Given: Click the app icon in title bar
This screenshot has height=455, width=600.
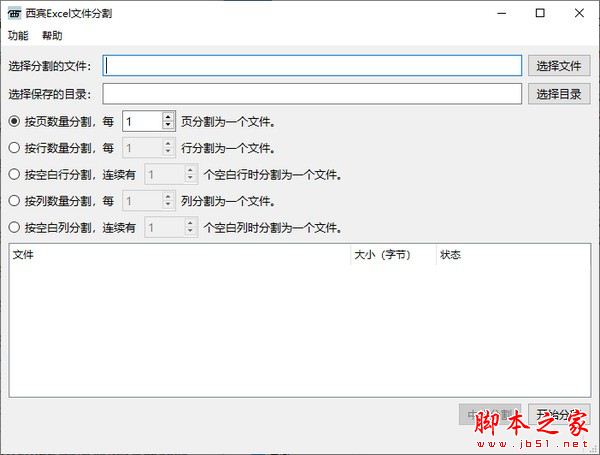Looking at the screenshot, I should [x=14, y=14].
